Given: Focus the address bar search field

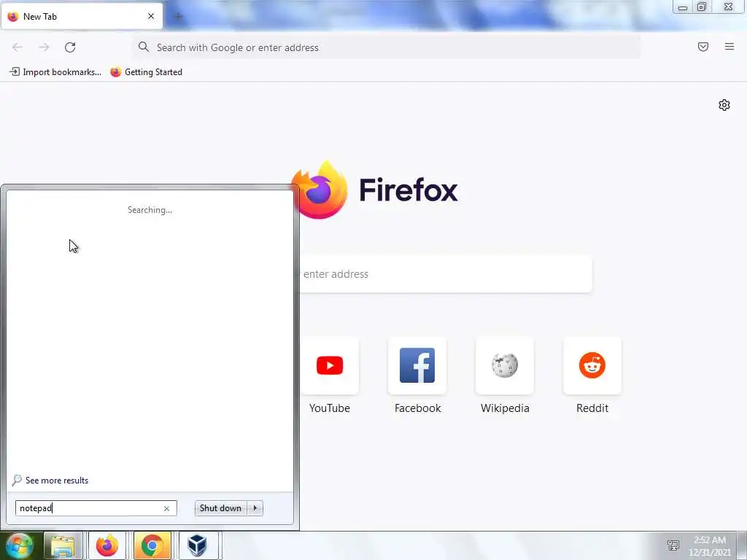Looking at the screenshot, I should click(387, 47).
